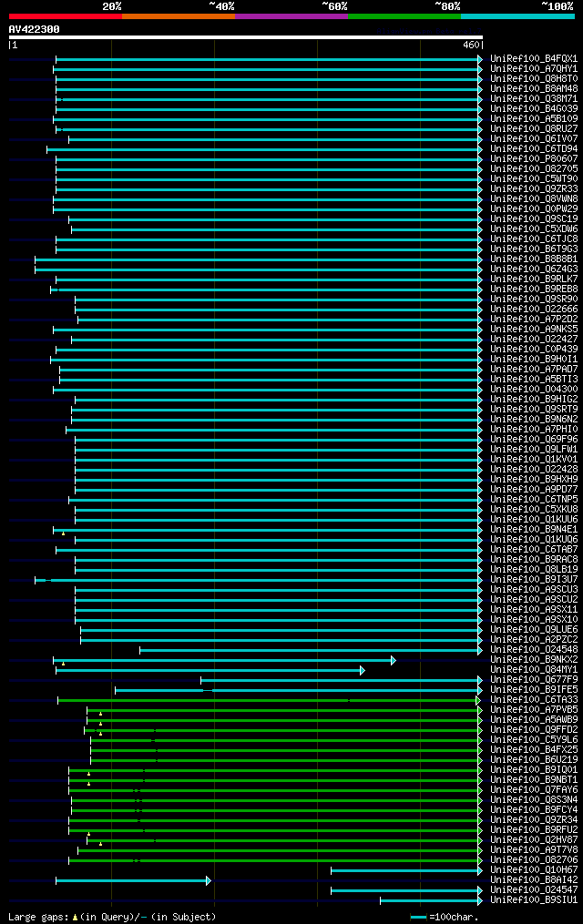Click label UniRef100_B8B8B1

point(534,259)
